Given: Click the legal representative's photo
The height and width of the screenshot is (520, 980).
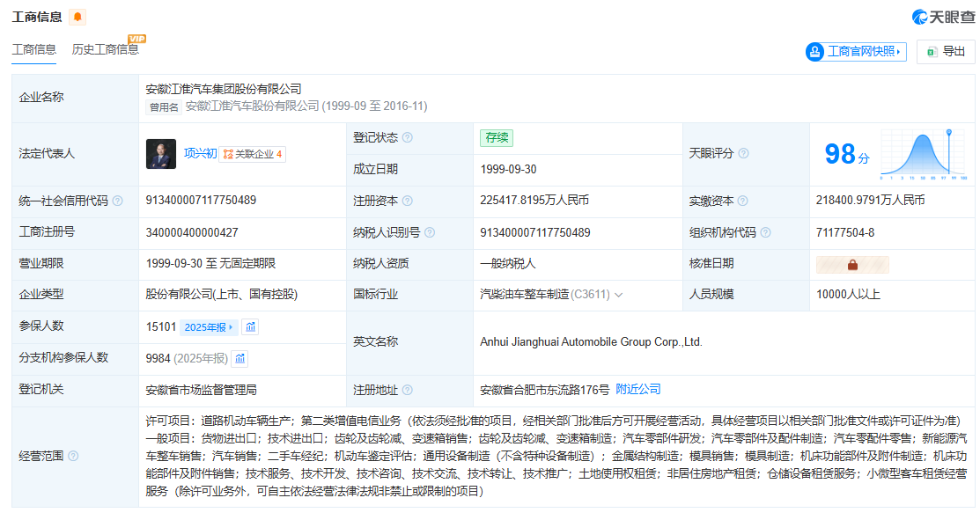Looking at the screenshot, I should click(x=161, y=154).
